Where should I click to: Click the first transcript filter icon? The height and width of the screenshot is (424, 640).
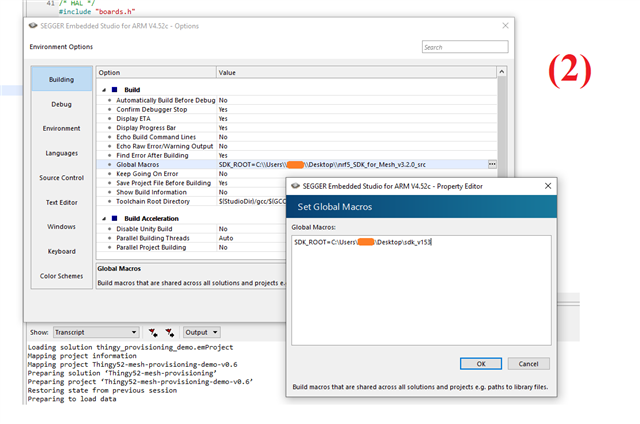[153, 333]
